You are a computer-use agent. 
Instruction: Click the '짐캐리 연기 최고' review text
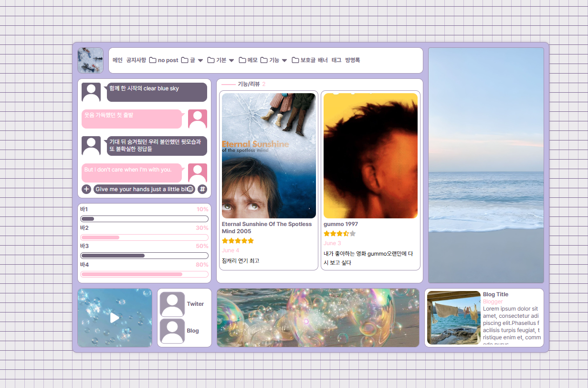pos(241,261)
